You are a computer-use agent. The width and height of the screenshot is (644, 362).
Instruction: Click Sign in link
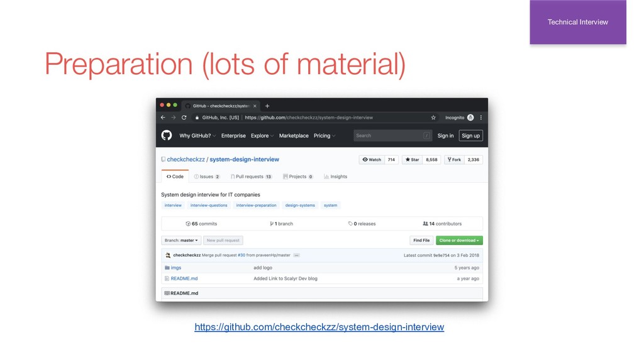445,136
